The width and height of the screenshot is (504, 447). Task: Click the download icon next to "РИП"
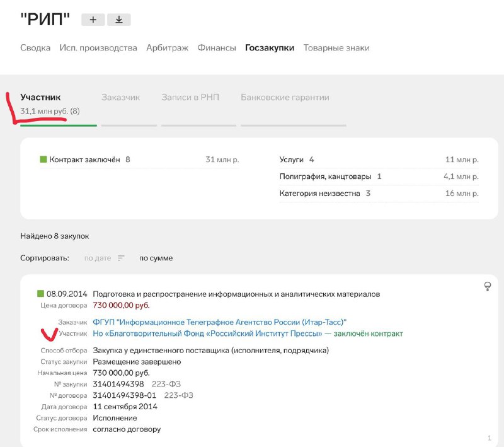coord(119,20)
